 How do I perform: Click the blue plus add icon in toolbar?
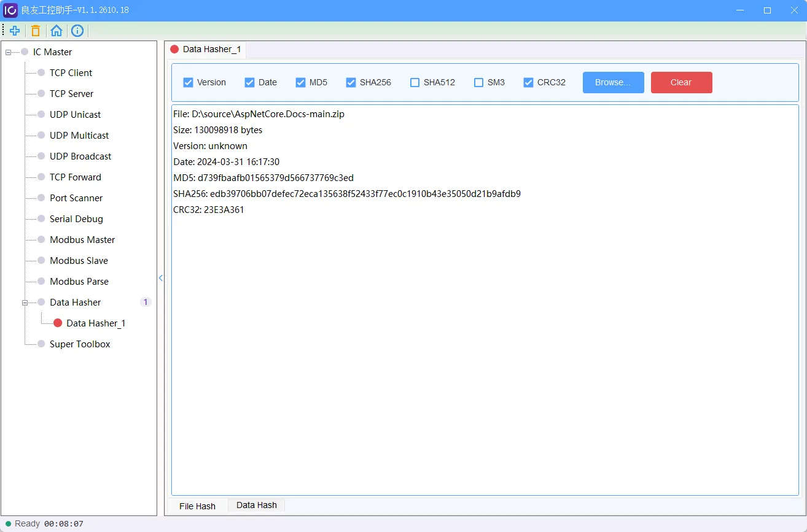point(15,31)
